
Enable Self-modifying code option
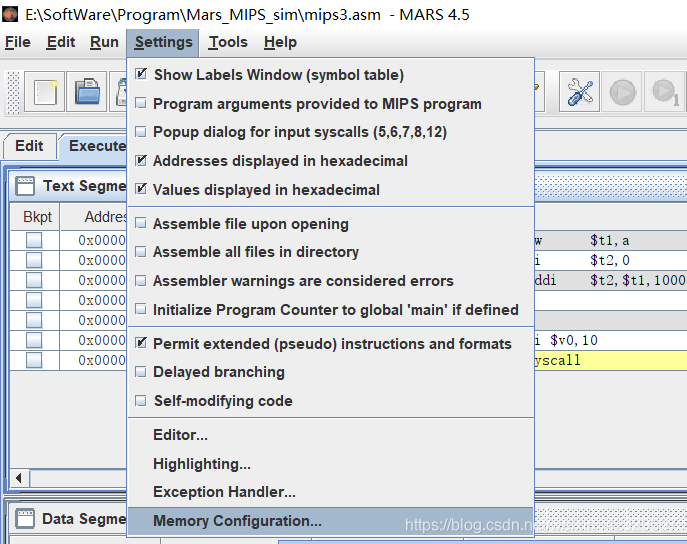point(330,401)
